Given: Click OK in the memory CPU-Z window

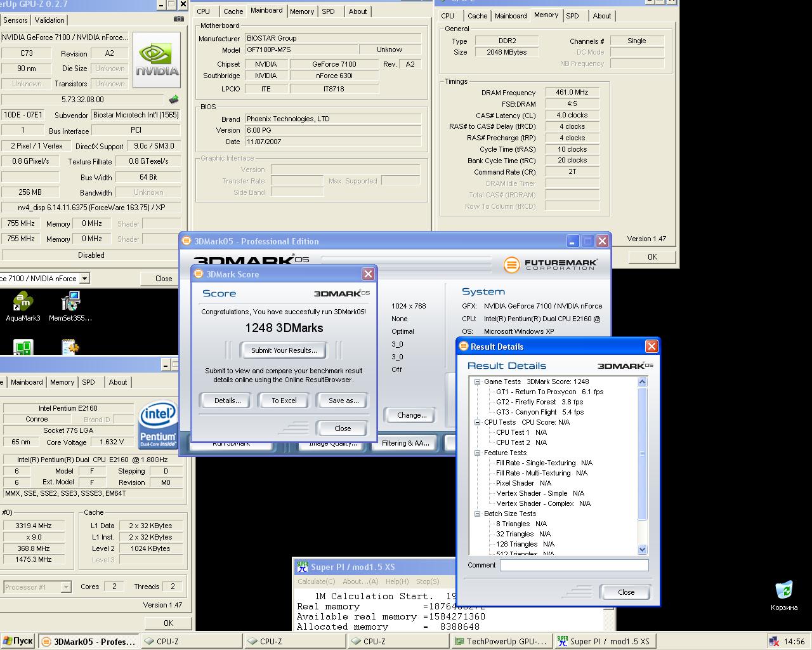Looking at the screenshot, I should (x=652, y=257).
